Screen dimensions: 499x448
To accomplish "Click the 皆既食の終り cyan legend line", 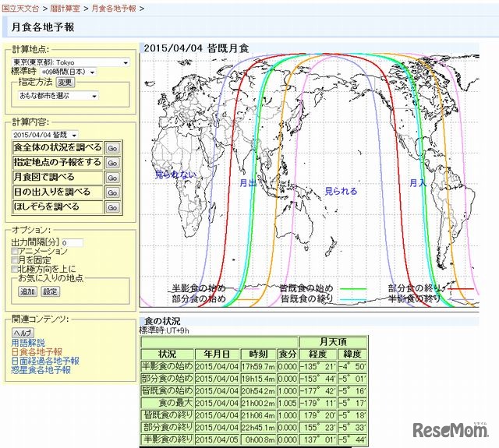I will click(353, 299).
